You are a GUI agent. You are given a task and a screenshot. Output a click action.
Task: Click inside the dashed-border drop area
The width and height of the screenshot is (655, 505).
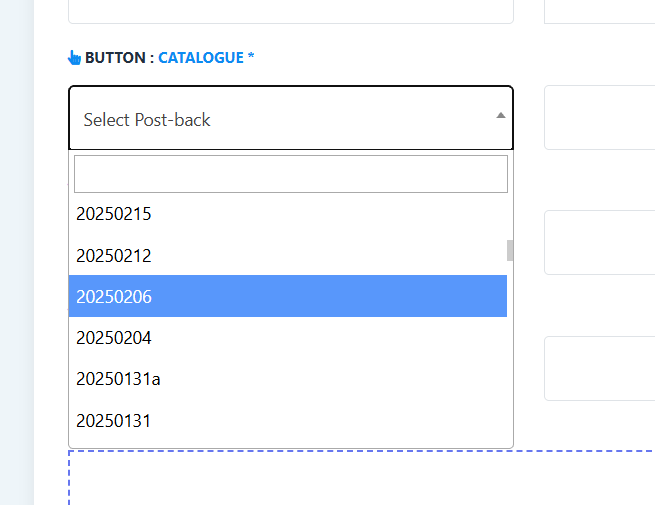coord(362,478)
